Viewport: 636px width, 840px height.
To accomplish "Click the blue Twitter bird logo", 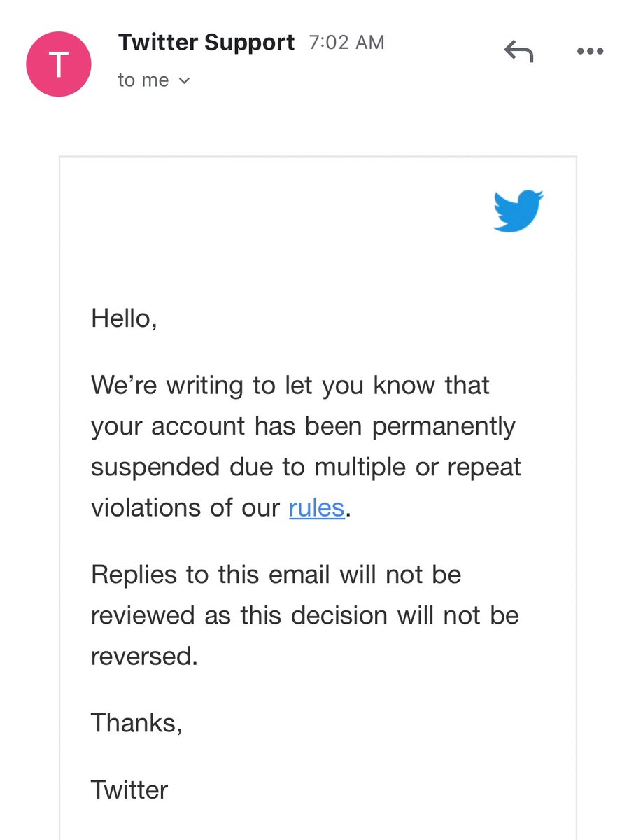I will [x=518, y=210].
